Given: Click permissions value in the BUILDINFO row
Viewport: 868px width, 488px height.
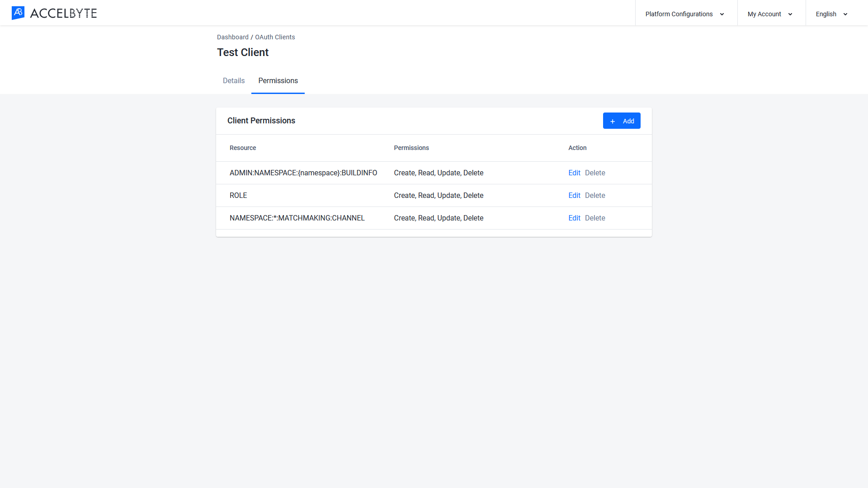Looking at the screenshot, I should 439,173.
